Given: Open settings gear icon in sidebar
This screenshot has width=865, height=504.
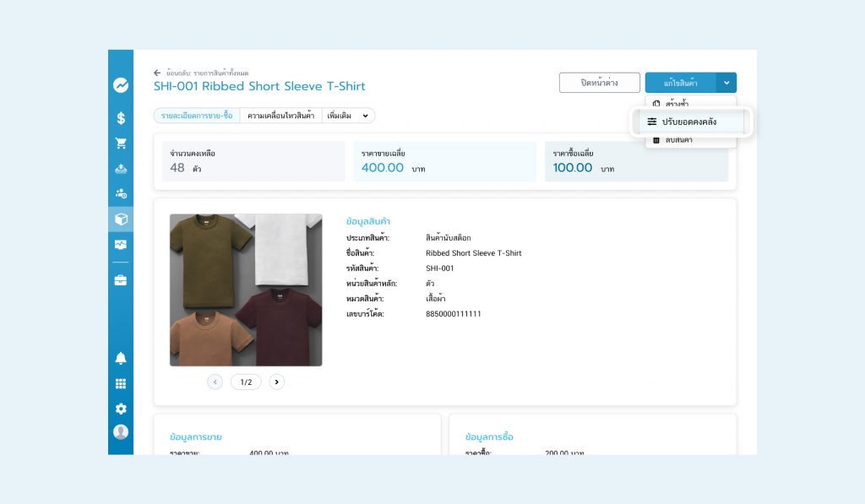Looking at the screenshot, I should coord(121,409).
